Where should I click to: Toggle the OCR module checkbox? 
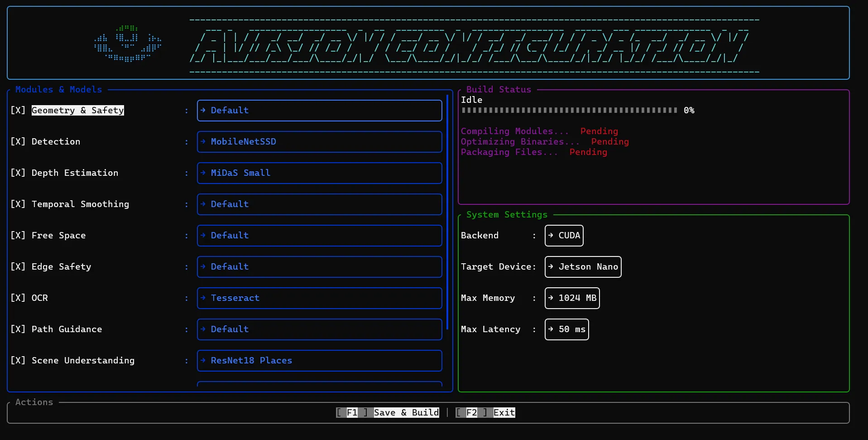pos(18,298)
